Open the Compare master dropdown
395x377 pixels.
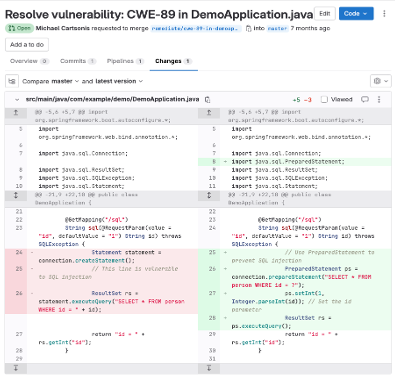[x=65, y=81]
